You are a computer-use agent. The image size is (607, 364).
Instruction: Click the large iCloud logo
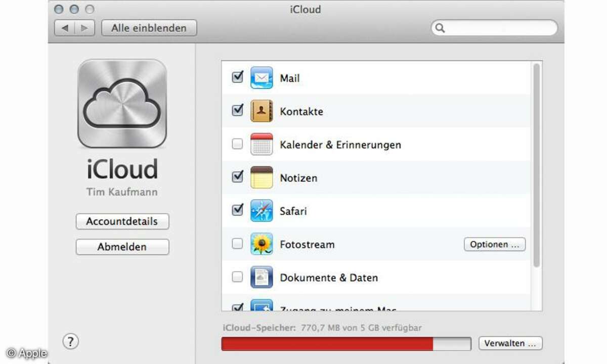(x=122, y=104)
